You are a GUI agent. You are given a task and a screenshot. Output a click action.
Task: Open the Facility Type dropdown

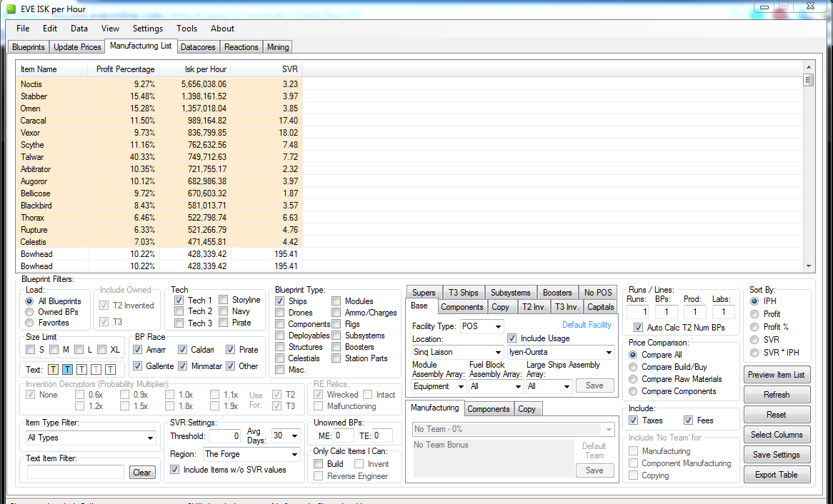[x=482, y=326]
